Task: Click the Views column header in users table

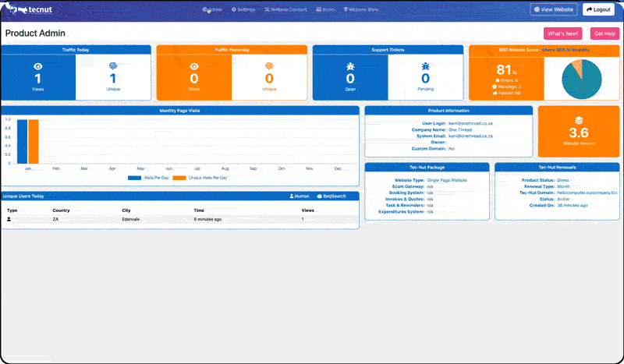Action: pyautogui.click(x=307, y=210)
